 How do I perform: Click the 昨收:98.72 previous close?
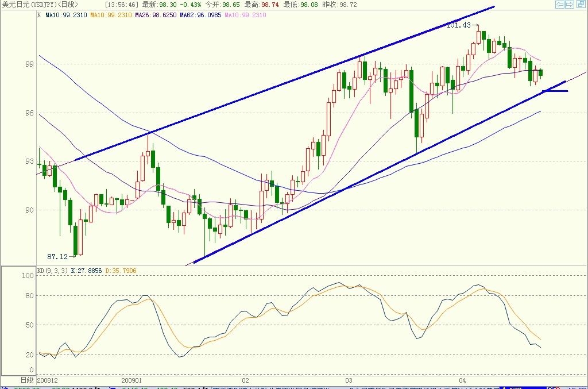339,5
